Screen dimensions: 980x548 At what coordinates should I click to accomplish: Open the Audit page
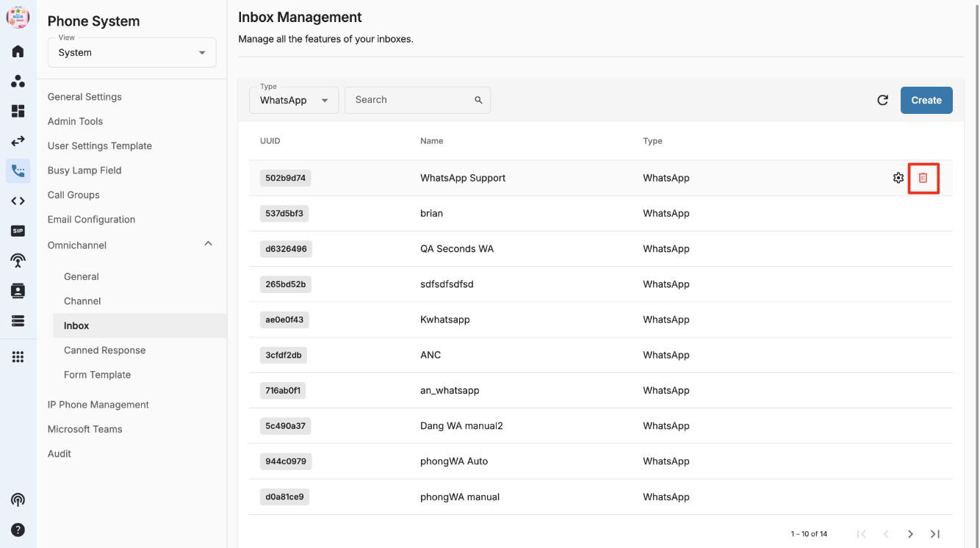(x=60, y=454)
